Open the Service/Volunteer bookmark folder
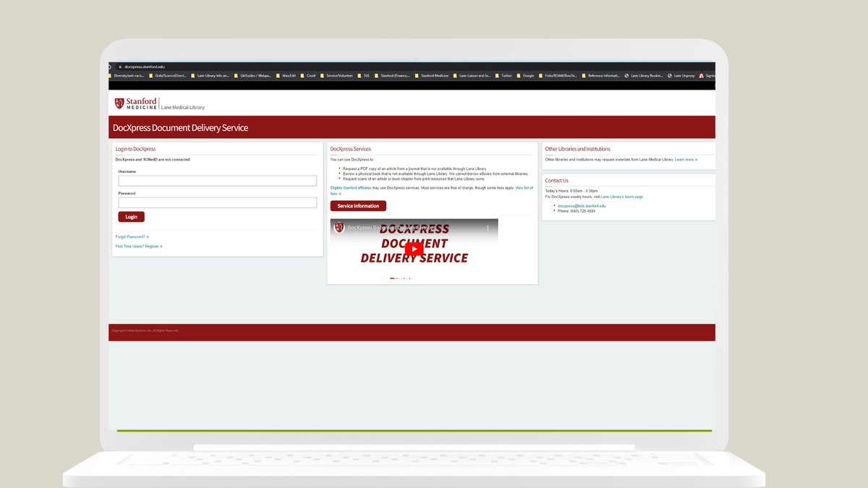This screenshot has height=488, width=868. pyautogui.click(x=337, y=75)
